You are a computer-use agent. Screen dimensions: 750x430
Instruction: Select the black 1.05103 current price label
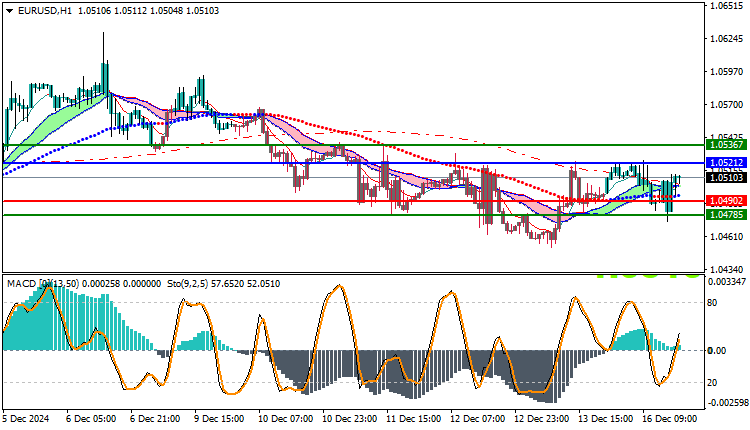pos(727,178)
